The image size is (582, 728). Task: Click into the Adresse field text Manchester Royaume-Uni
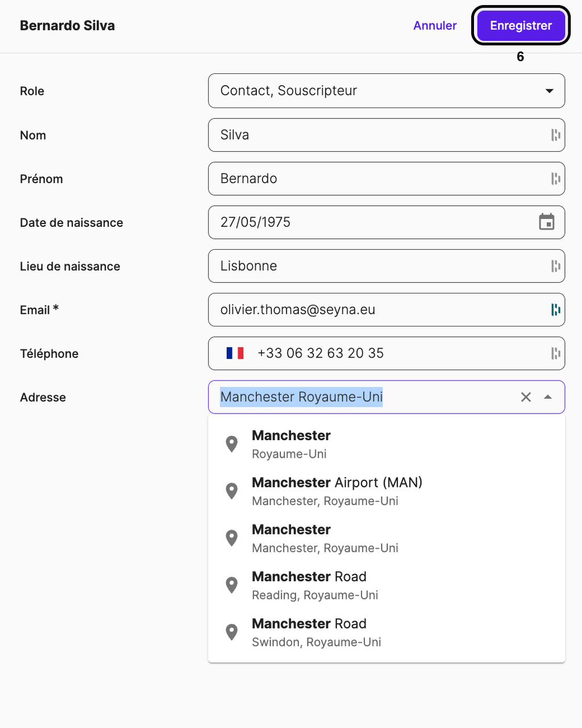301,397
